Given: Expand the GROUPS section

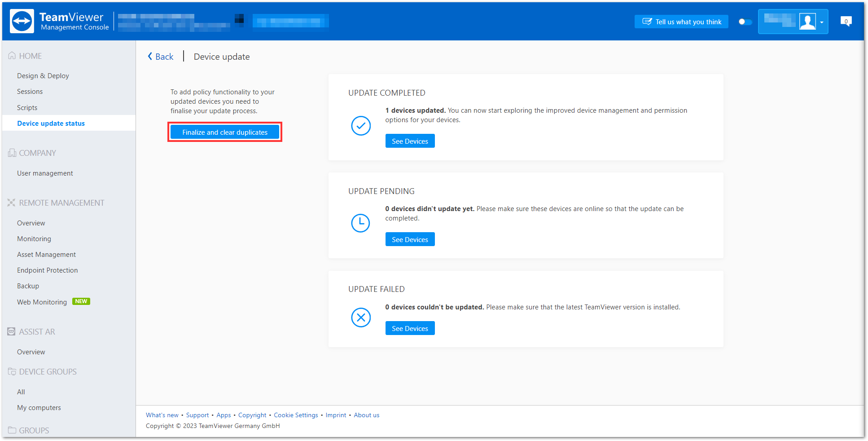Looking at the screenshot, I should pos(34,430).
